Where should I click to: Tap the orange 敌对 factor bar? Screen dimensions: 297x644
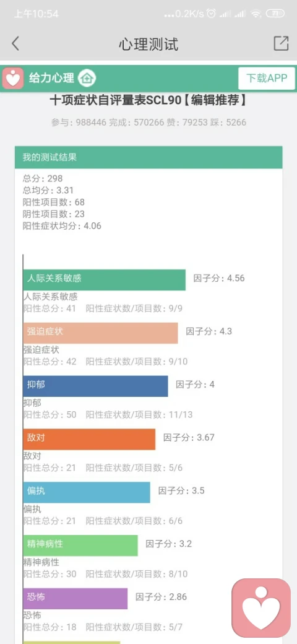[90, 439]
